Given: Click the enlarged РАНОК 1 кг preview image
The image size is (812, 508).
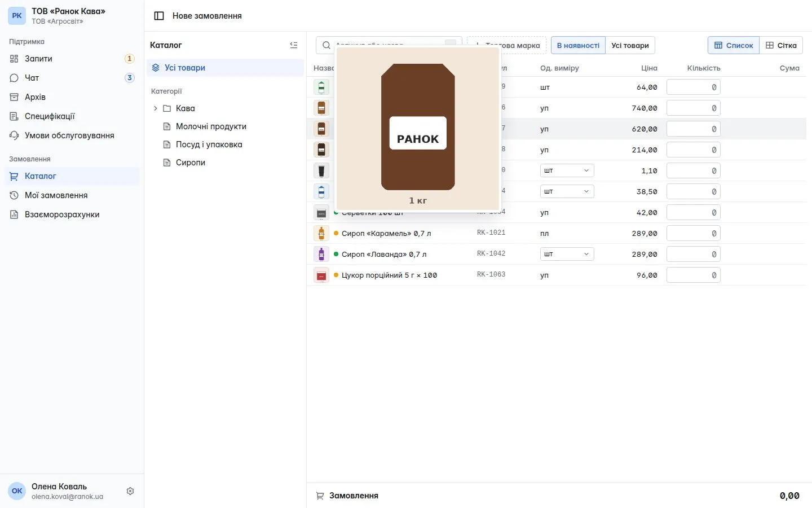Looking at the screenshot, I should (418, 129).
